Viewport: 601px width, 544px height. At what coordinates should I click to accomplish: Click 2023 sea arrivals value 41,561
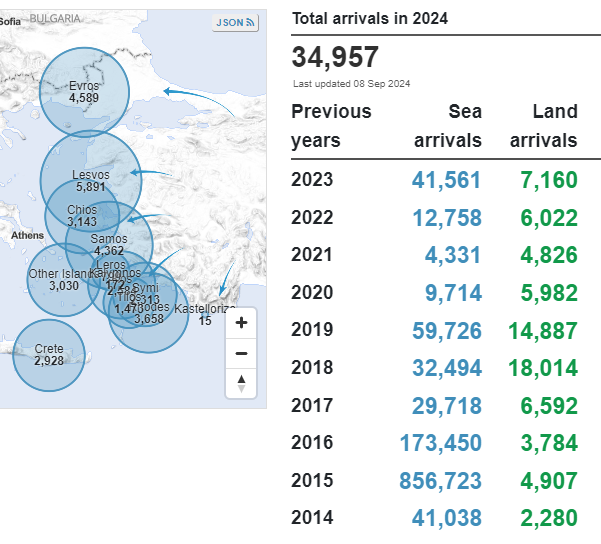pyautogui.click(x=446, y=180)
